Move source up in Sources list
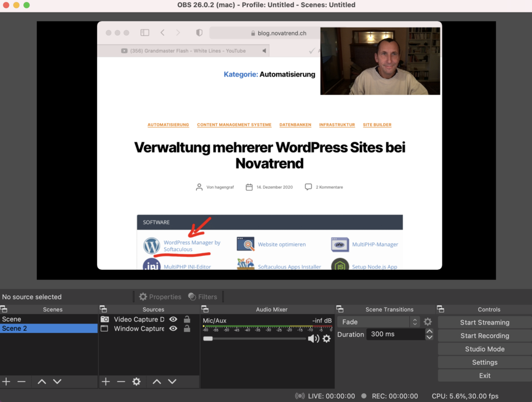The width and height of the screenshot is (532, 402). 157,382
